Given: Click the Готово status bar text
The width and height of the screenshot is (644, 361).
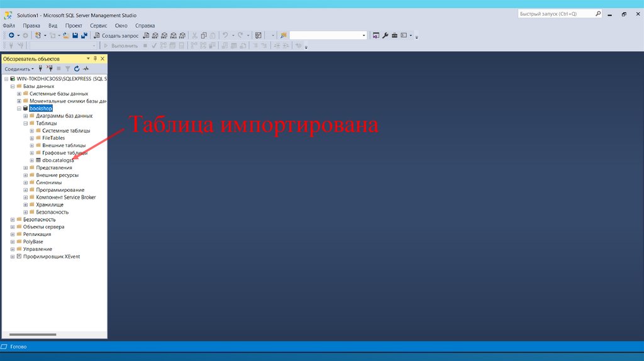Looking at the screenshot, I should 18,347.
